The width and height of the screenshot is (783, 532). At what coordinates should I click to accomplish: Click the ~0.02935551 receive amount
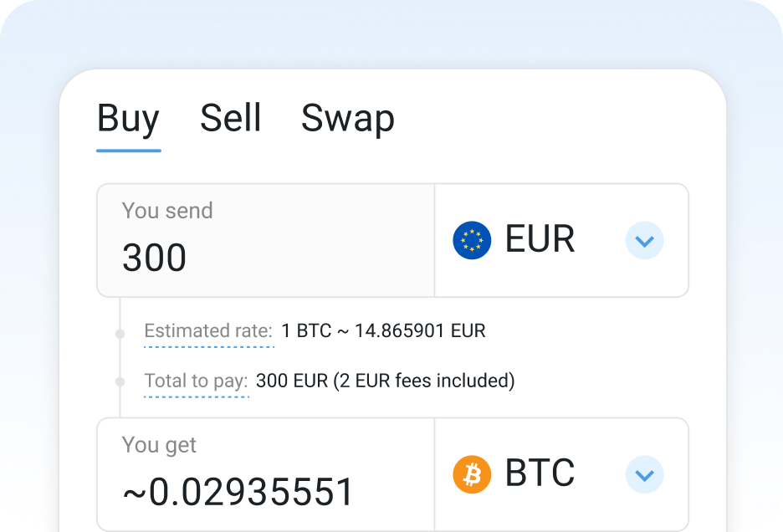click(238, 493)
